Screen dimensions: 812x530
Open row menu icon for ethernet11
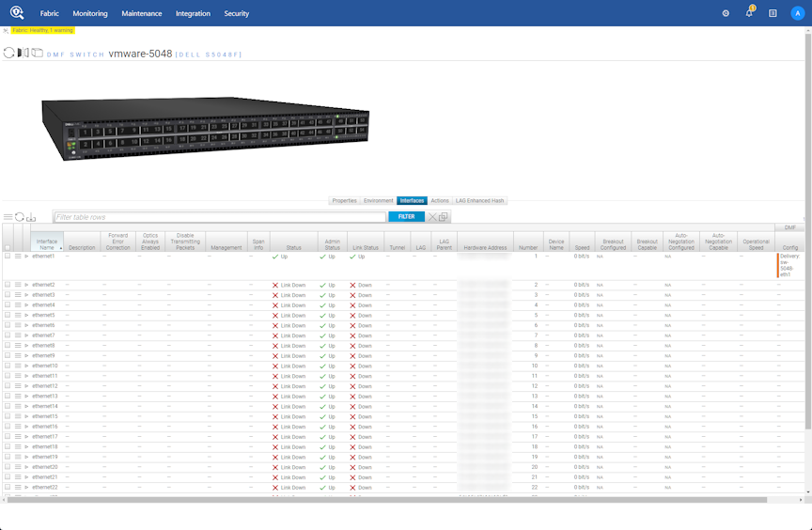tap(18, 376)
